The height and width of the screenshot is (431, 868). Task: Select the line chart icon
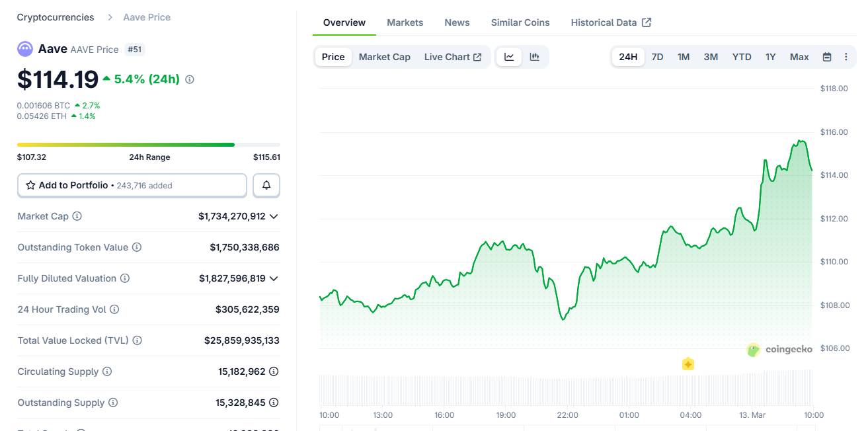tap(508, 57)
